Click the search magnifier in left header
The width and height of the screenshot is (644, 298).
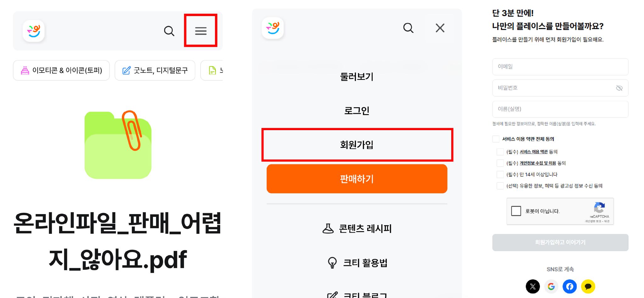click(169, 31)
